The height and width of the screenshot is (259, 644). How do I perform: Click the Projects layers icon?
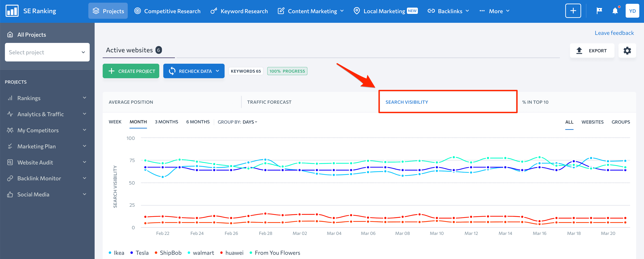tap(96, 11)
